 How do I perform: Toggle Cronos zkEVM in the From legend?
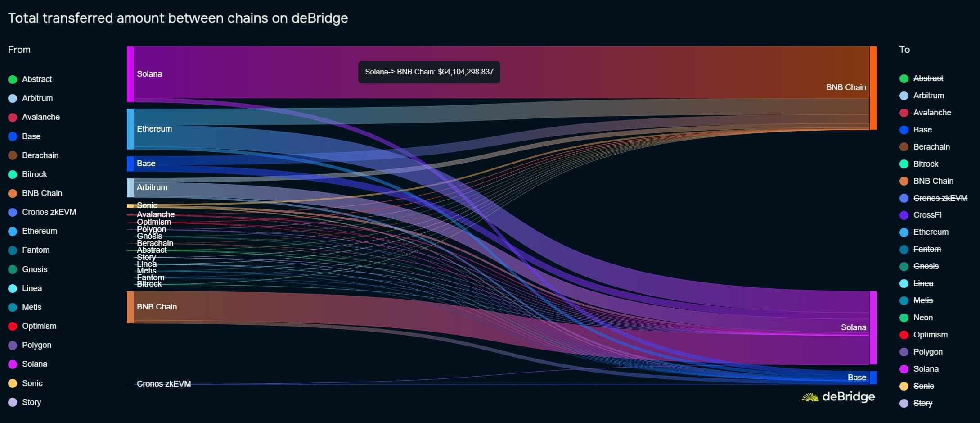42,212
